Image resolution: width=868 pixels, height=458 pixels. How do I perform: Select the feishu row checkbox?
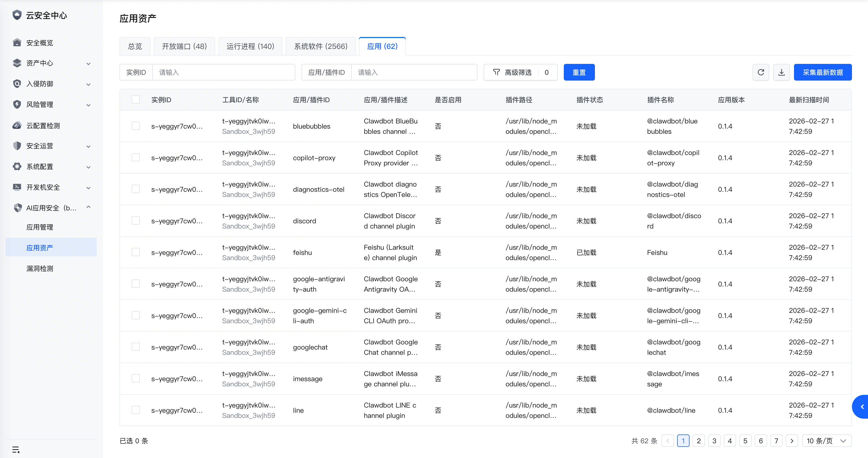point(136,252)
